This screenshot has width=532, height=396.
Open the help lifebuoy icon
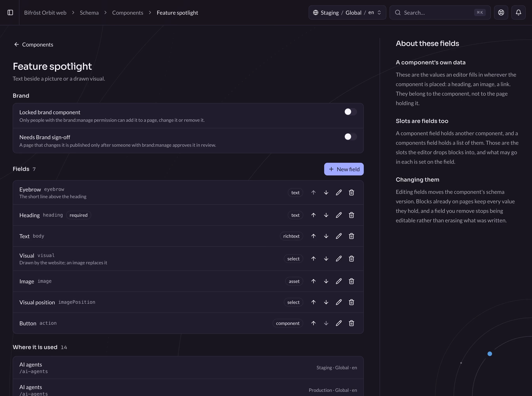tap(501, 12)
